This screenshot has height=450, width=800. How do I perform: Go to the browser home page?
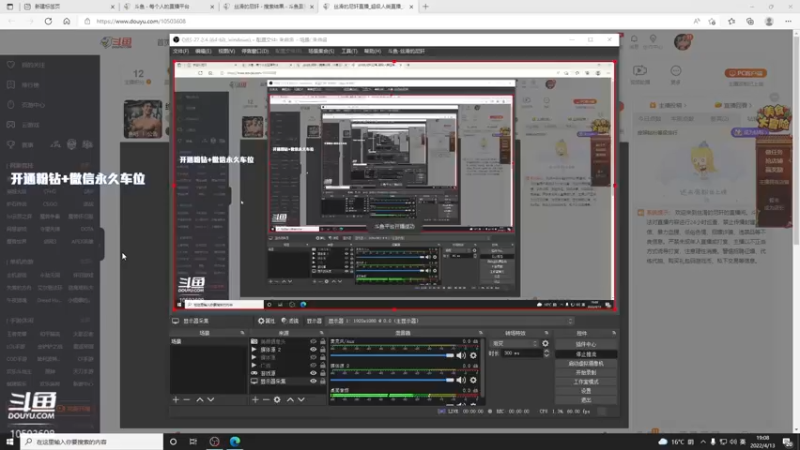[66, 21]
